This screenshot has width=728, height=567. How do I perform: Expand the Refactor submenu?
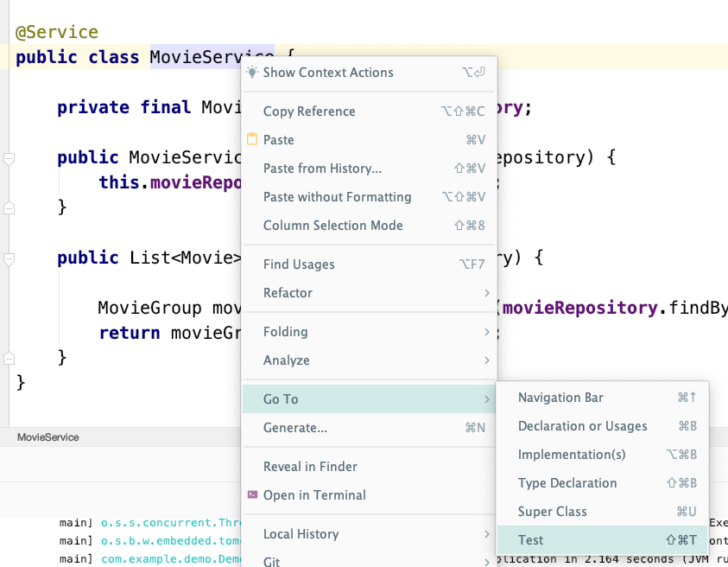tap(370, 293)
